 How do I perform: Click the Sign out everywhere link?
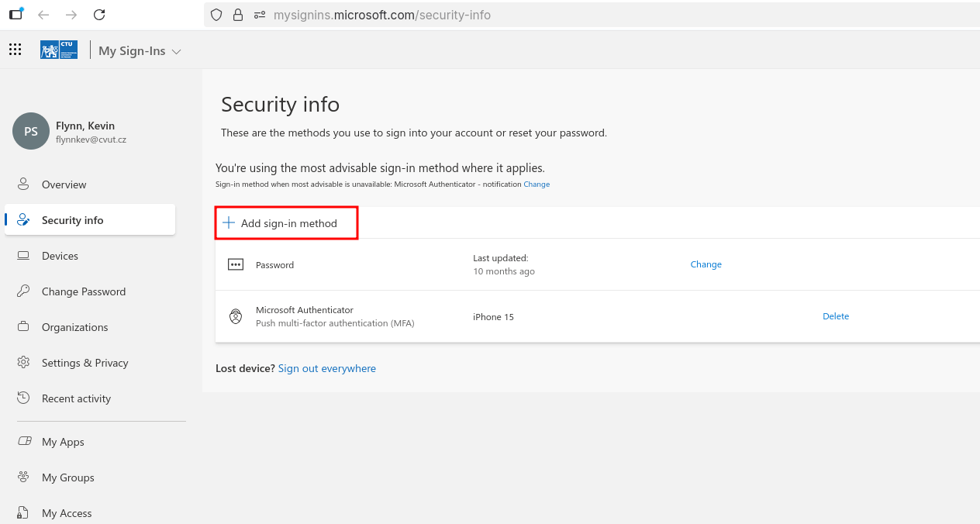(326, 368)
